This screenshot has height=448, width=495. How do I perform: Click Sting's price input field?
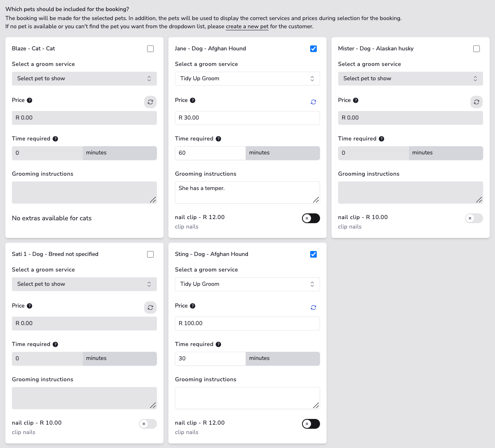[x=247, y=323]
